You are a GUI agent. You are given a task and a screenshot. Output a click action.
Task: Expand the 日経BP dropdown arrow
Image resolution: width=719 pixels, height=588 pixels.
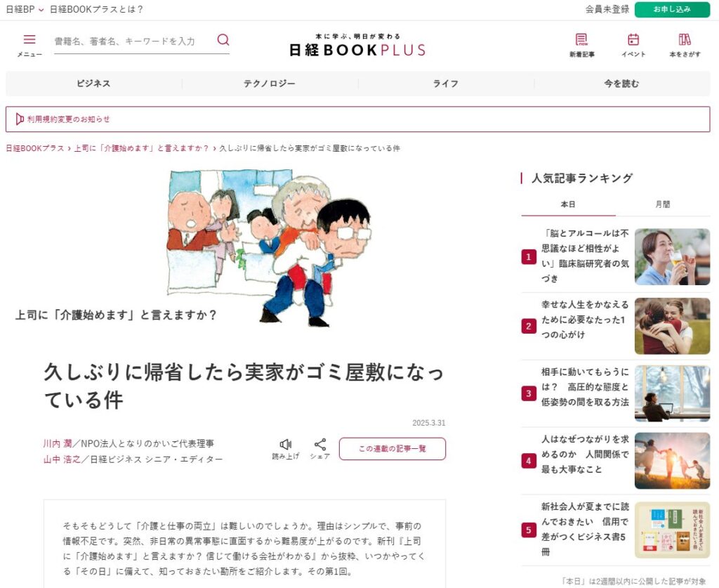41,10
